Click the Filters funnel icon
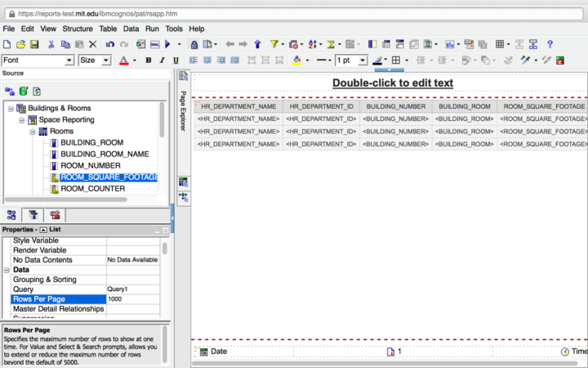The height and width of the screenshot is (368, 588). click(274, 44)
